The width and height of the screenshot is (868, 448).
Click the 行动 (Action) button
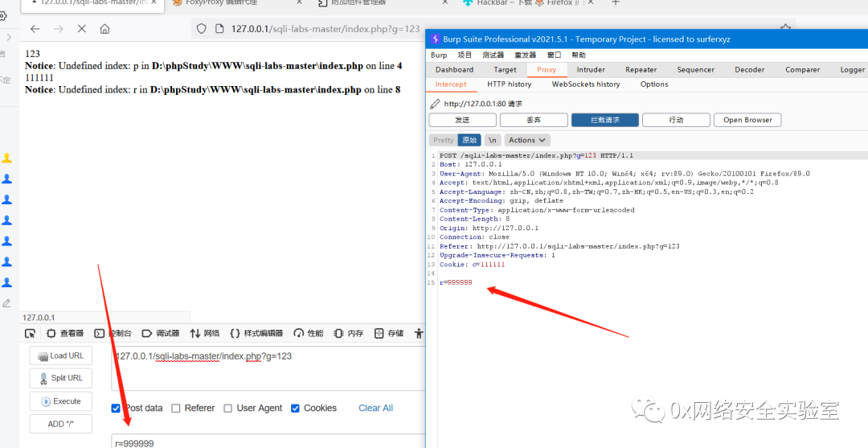pos(676,120)
